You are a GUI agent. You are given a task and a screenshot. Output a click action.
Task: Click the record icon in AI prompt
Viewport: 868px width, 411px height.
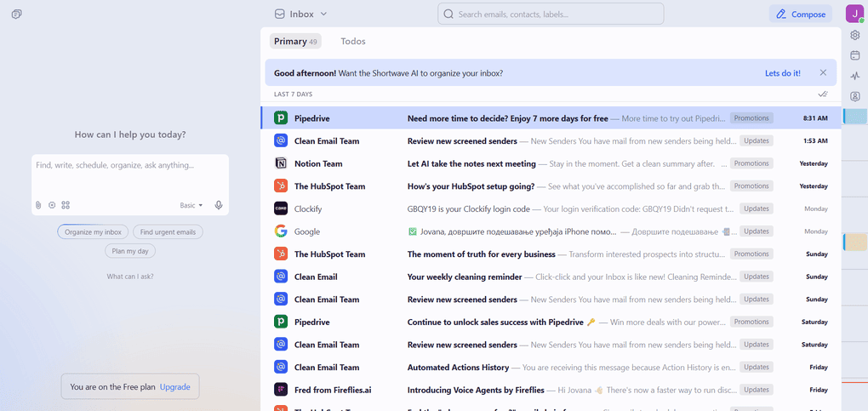[52, 205]
